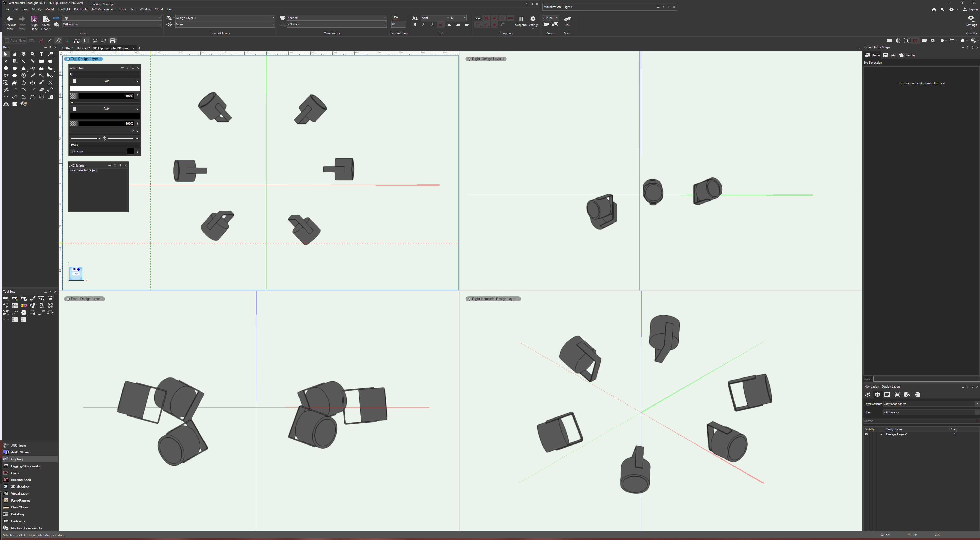980x540 pixels.
Task: Pick the Text tool
Action: [x=42, y=54]
